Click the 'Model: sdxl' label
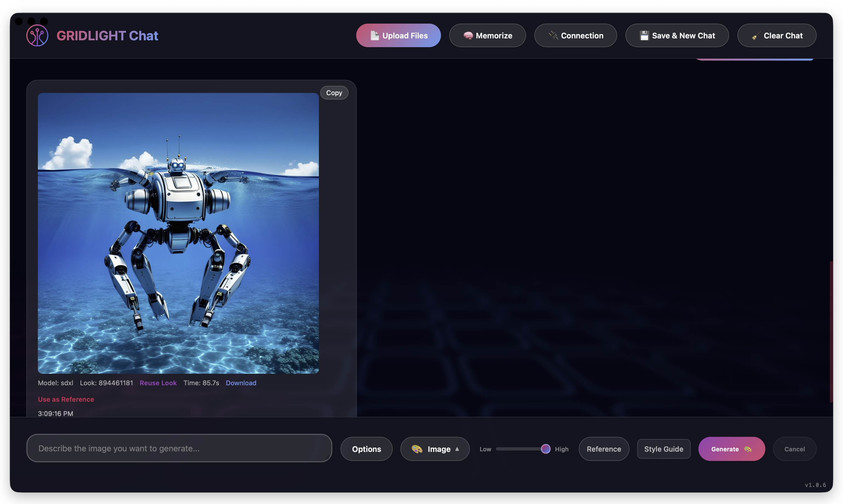 [55, 383]
